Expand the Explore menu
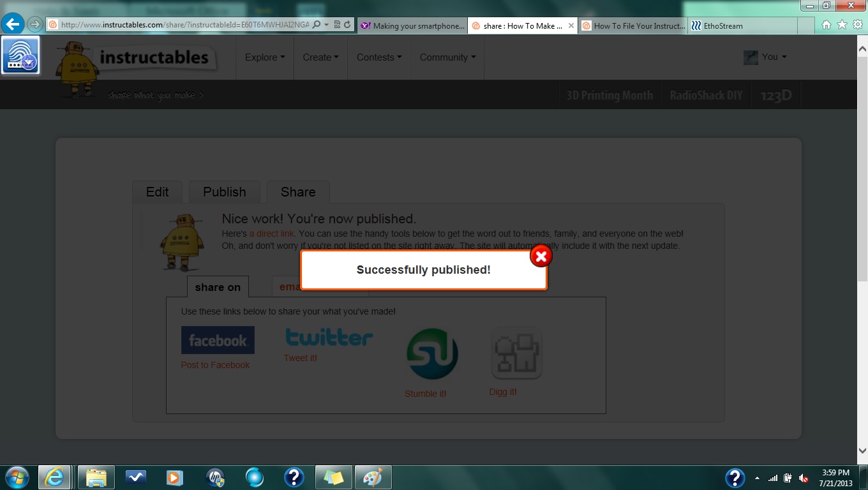Screen dimensions: 868x490 point(265,57)
